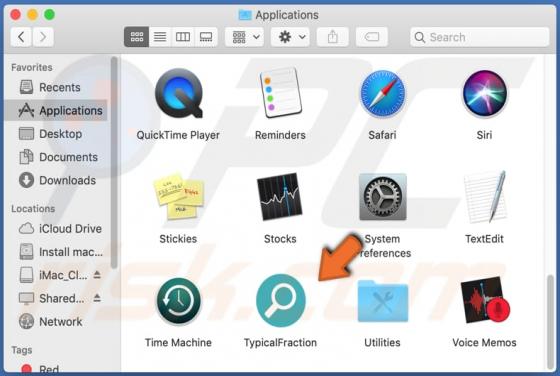Select the Voice Memos app icon
The image size is (560, 376).
485,300
